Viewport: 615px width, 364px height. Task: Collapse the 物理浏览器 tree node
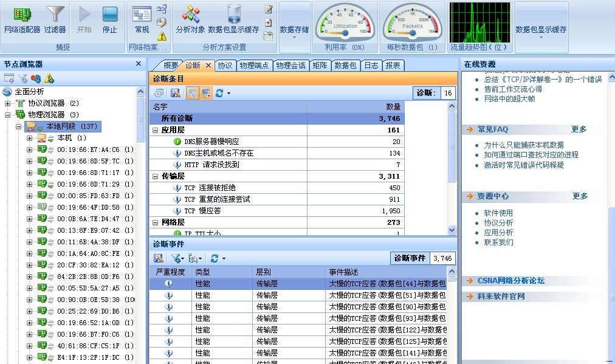tap(8, 115)
